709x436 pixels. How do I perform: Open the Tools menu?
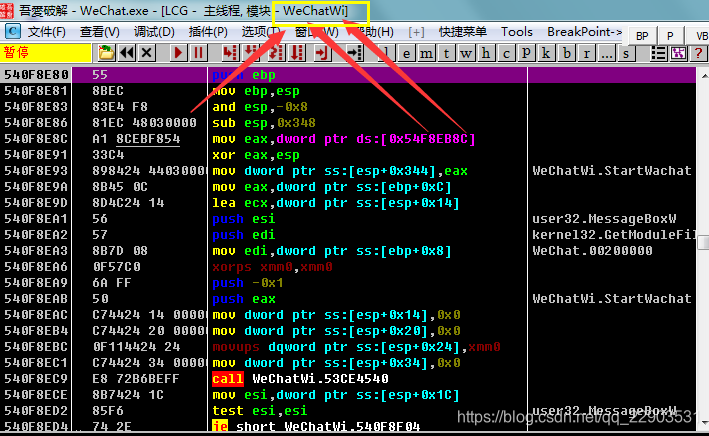tap(516, 32)
